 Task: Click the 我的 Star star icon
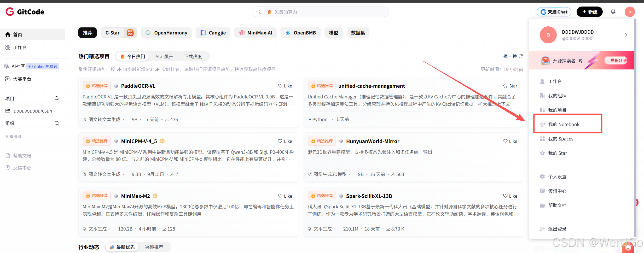click(542, 153)
